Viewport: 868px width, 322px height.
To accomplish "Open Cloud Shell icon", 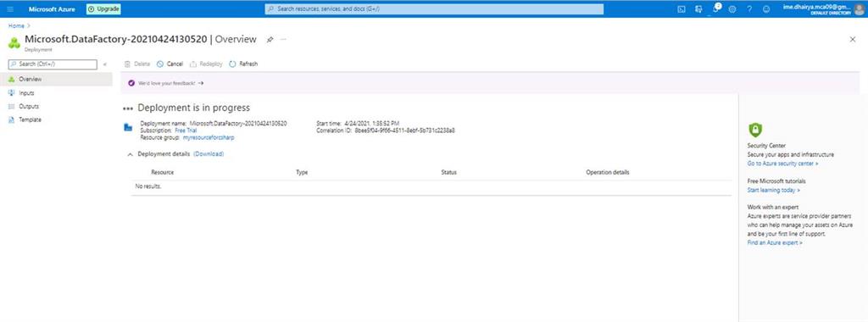I will point(682,8).
